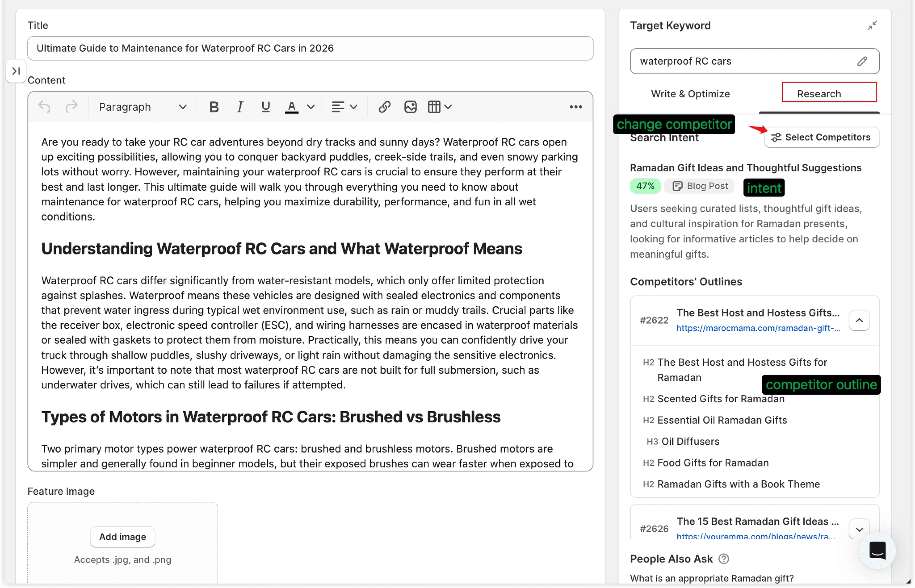Image resolution: width=915 pixels, height=588 pixels.
Task: Switch to the Write & Optimize tab
Action: pyautogui.click(x=690, y=94)
